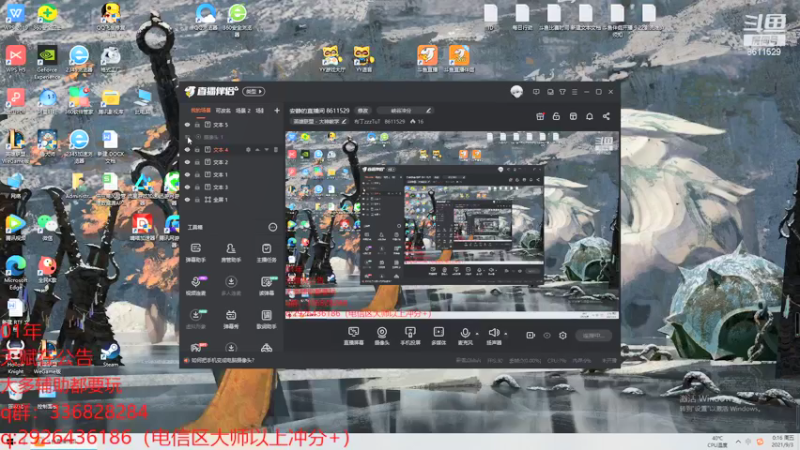Click the taskbar clock and date
The image size is (800, 450).
pyautogui.click(x=783, y=441)
